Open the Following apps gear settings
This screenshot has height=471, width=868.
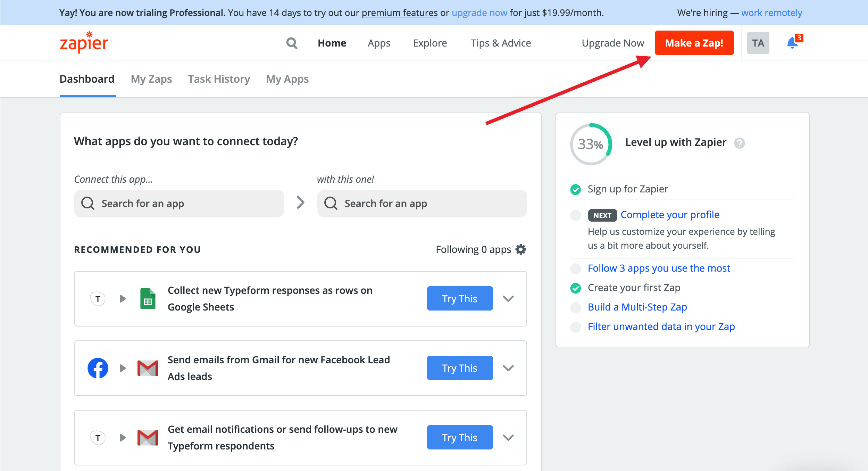[521, 249]
